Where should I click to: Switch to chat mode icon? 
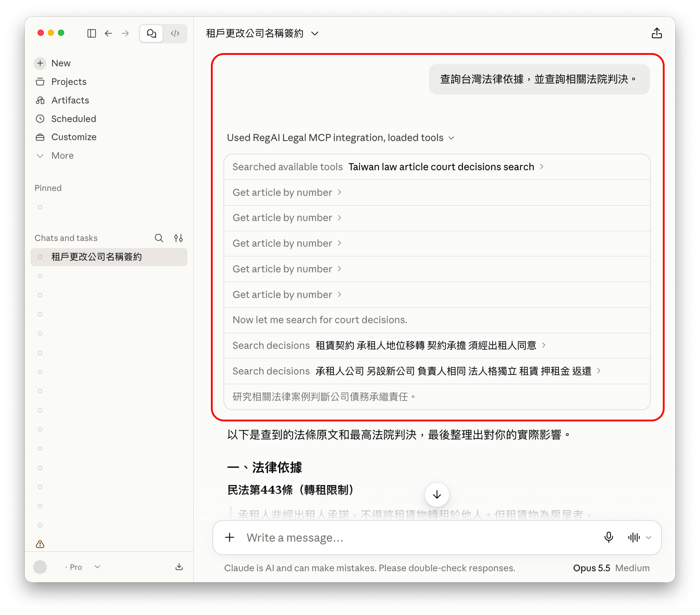[152, 34]
